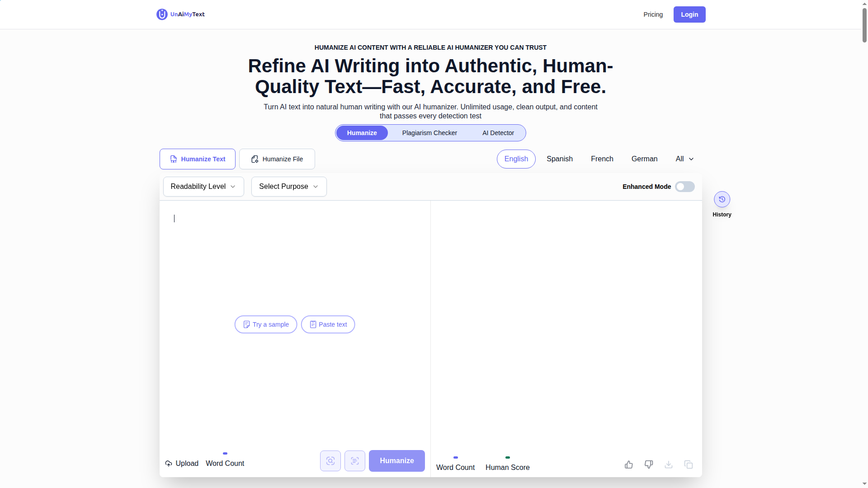868x488 pixels.
Task: Click the download output icon
Action: tap(668, 465)
